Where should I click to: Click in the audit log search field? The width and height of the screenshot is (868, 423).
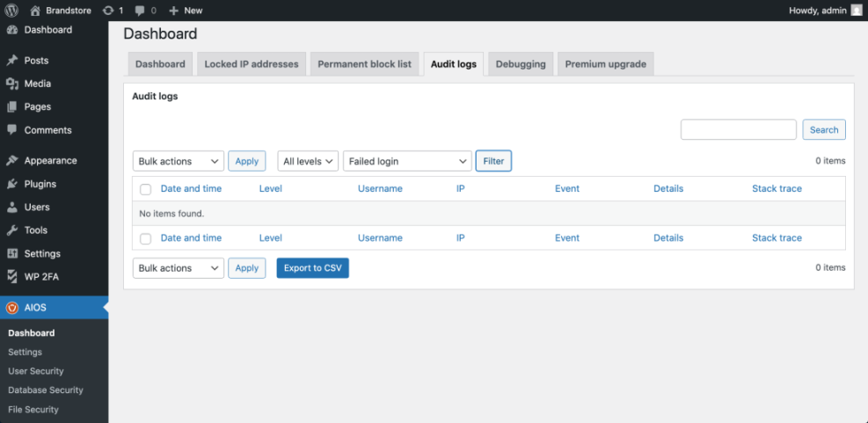pyautogui.click(x=739, y=129)
